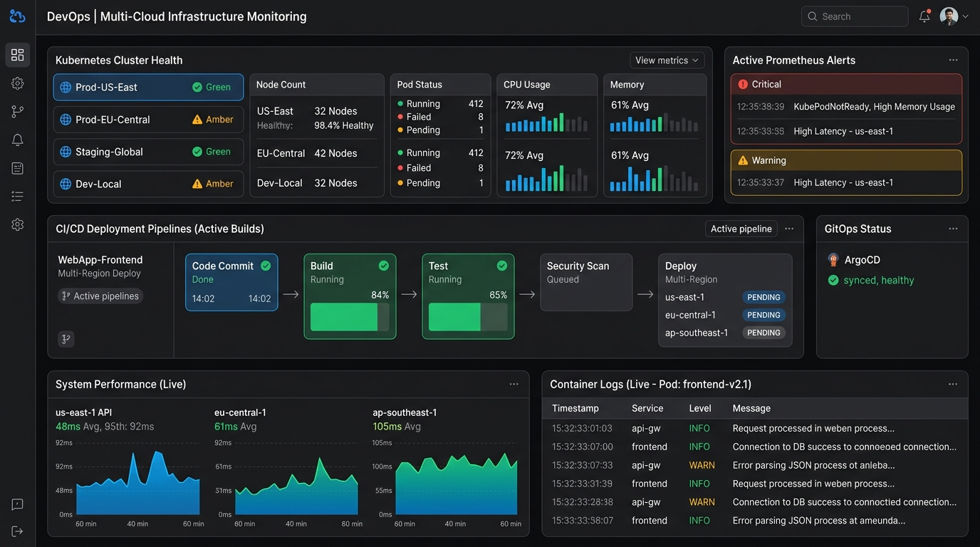This screenshot has height=547, width=980.
Task: Sort logs by Service column
Action: (647, 408)
